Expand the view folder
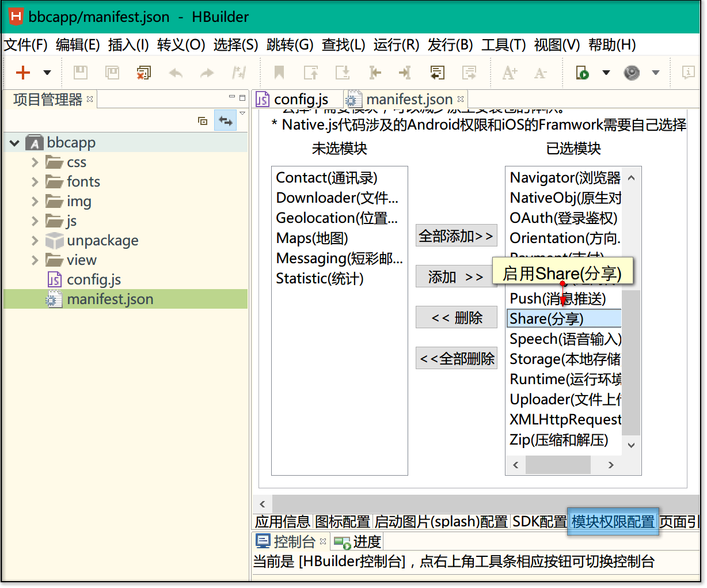Screen dimensions: 707x588 click(35, 260)
